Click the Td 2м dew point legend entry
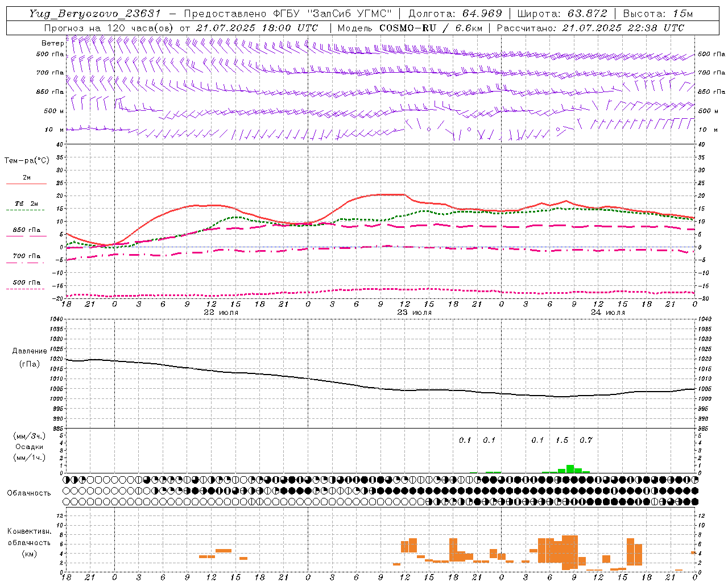This screenshot has width=728, height=582. coord(26,203)
